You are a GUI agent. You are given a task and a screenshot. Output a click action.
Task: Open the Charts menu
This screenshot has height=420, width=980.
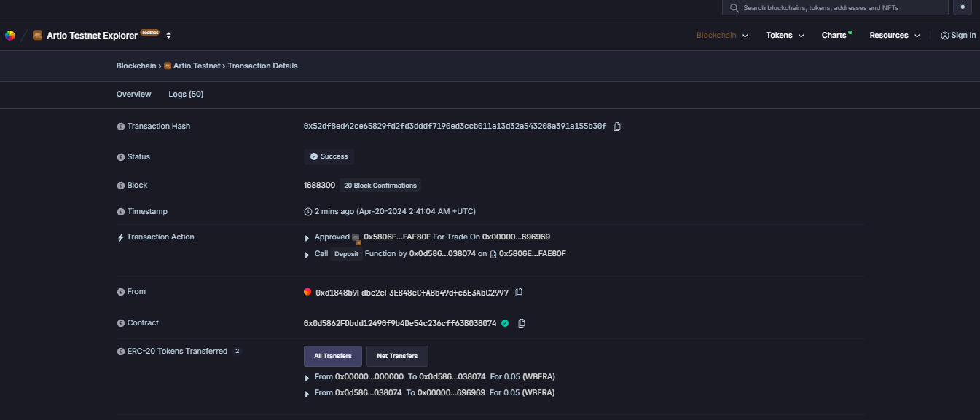(x=836, y=35)
